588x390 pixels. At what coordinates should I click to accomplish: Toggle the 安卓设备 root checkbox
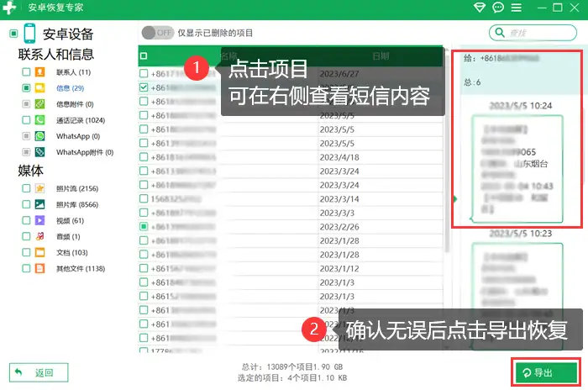(x=13, y=34)
